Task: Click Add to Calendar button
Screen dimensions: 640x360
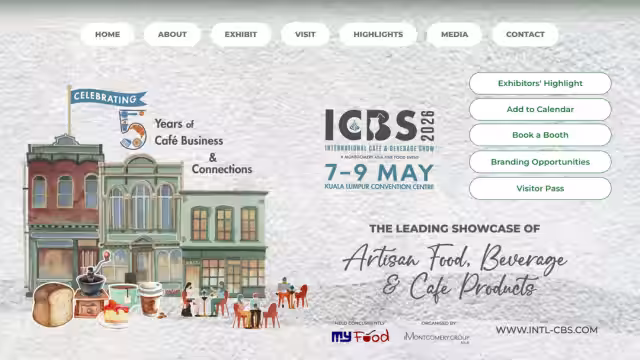Action: pos(540,109)
